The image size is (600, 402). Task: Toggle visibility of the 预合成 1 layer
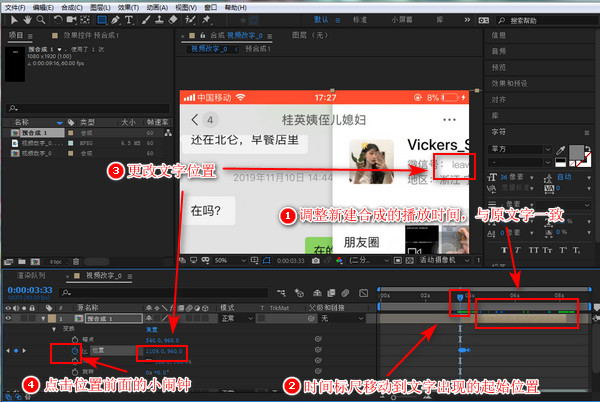point(6,318)
